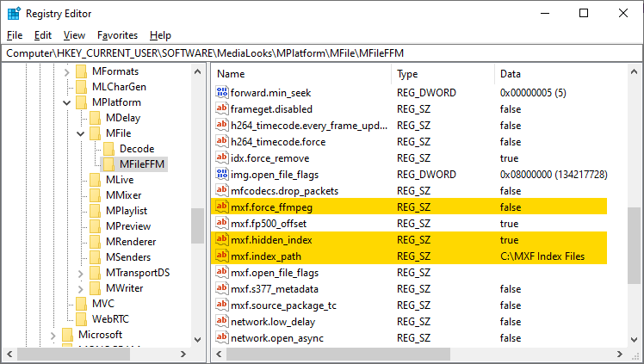Click the data '0x00000005 (5)'
This screenshot has height=364, width=644.
[533, 92]
